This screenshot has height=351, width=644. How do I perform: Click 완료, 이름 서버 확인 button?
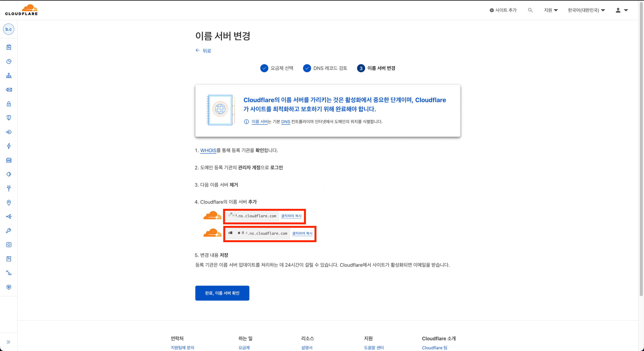tap(222, 293)
